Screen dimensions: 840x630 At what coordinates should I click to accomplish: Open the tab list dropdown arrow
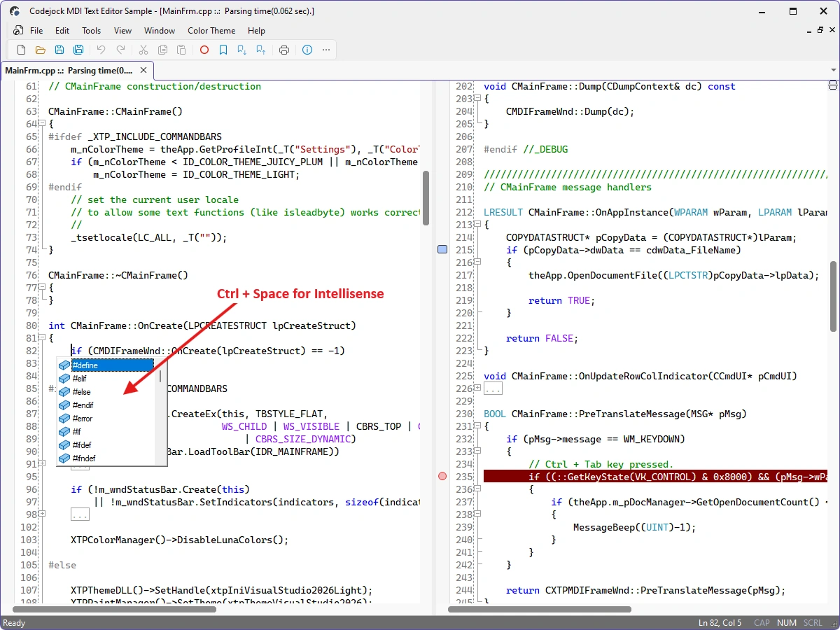[833, 70]
